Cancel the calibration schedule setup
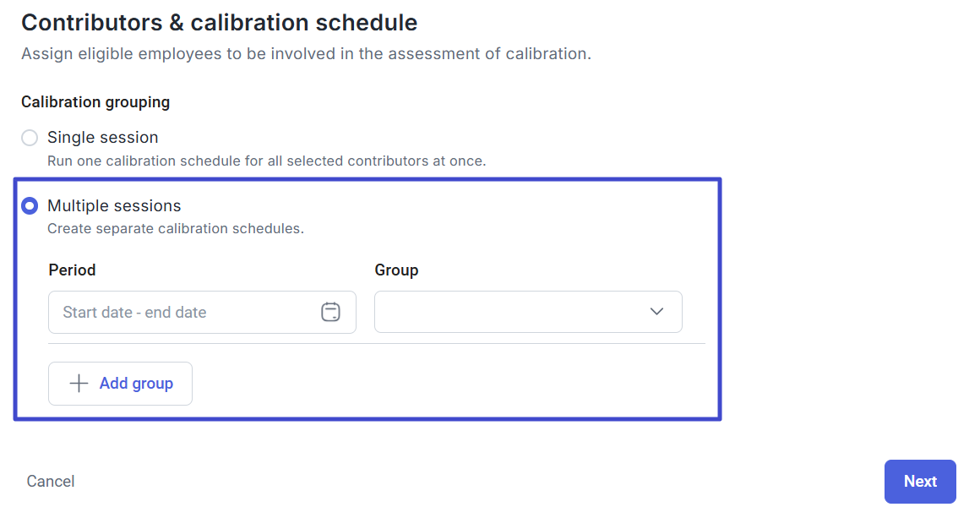The width and height of the screenshot is (980, 518). tap(51, 482)
